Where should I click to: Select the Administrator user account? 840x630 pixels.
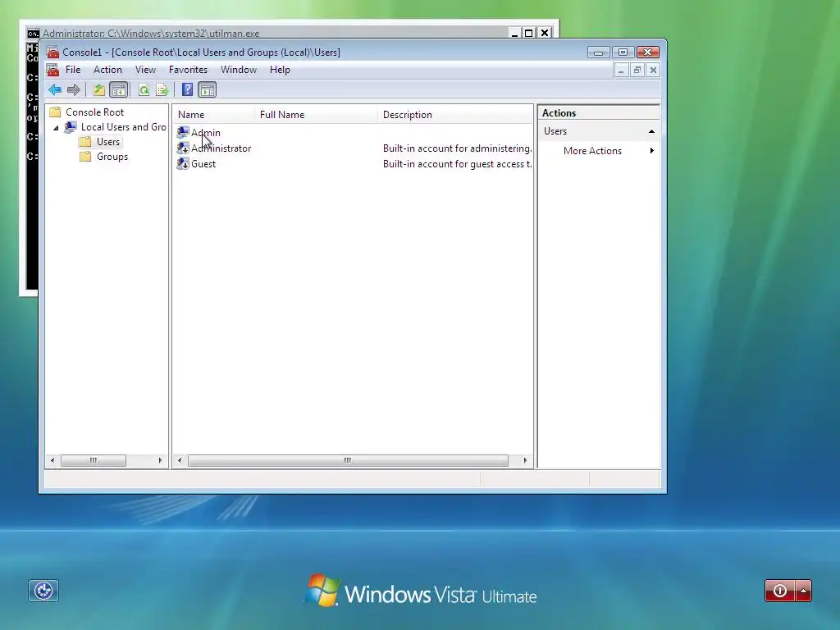coord(221,148)
